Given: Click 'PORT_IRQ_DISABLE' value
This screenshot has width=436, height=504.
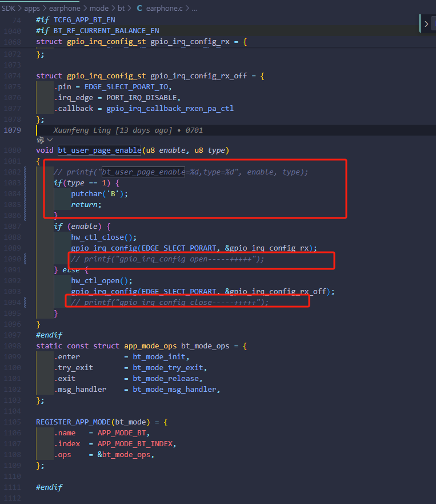Looking at the screenshot, I should tap(142, 98).
